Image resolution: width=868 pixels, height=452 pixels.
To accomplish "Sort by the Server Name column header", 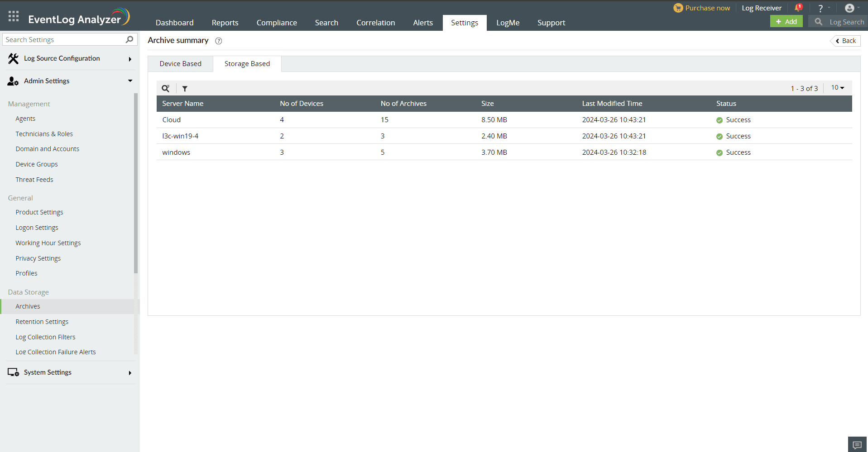I will point(183,104).
